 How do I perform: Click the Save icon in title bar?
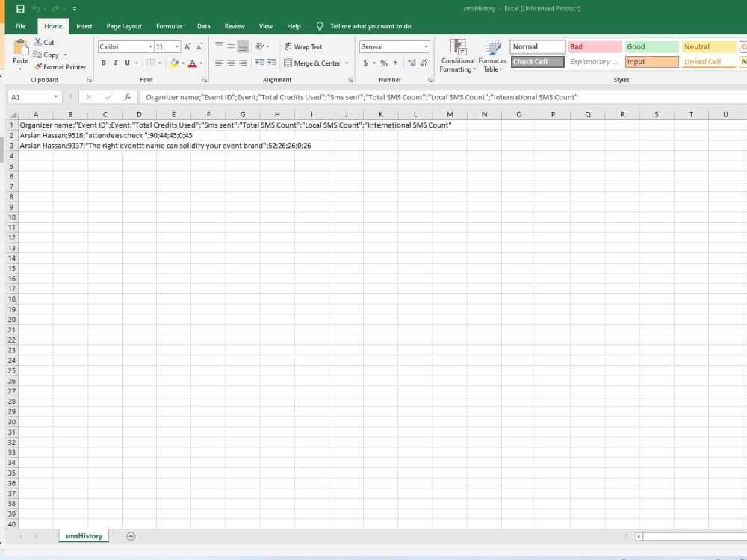(20, 8)
